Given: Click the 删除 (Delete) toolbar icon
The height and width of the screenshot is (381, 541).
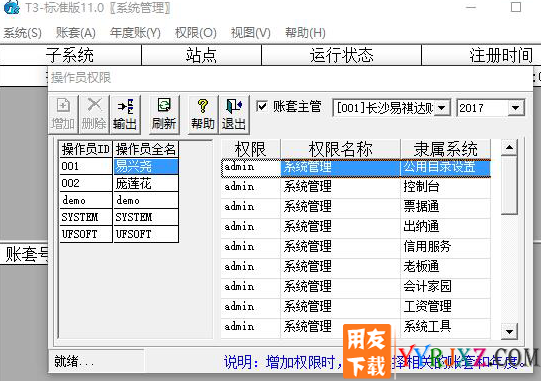Looking at the screenshot, I should tap(94, 115).
